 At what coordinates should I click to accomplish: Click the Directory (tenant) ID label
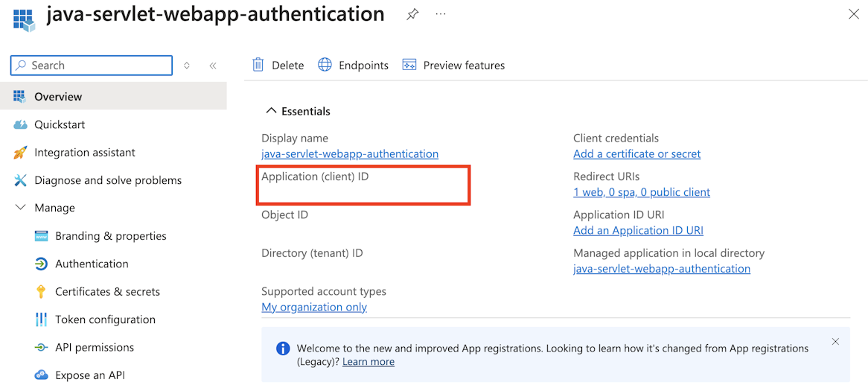pyautogui.click(x=312, y=253)
